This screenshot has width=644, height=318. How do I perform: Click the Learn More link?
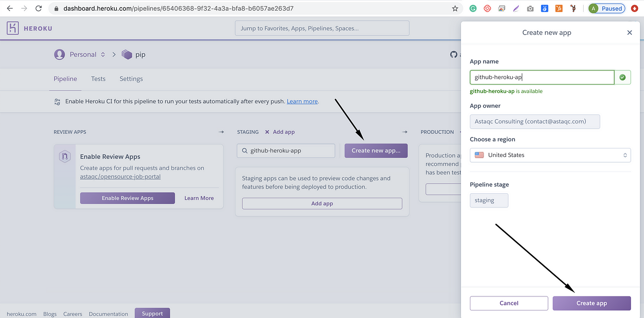[x=199, y=198]
